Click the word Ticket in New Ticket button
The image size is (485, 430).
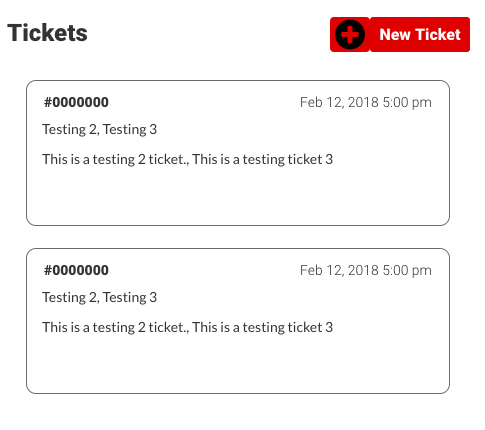click(438, 35)
